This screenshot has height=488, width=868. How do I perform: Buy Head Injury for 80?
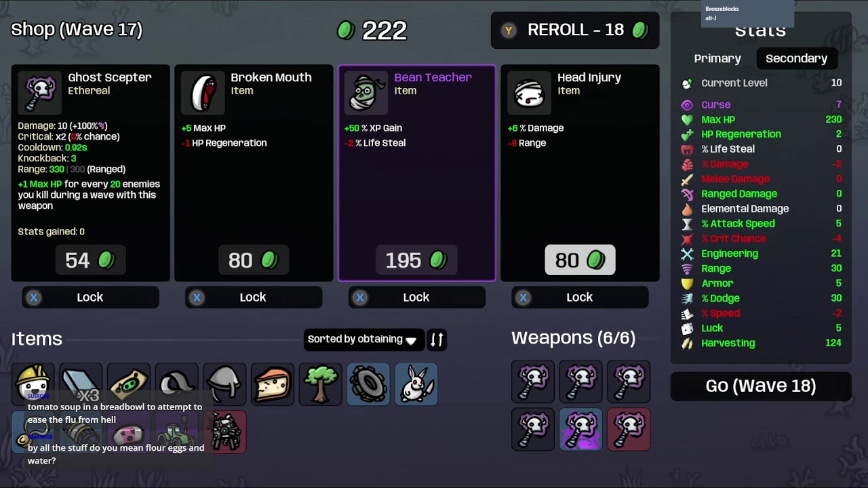[x=580, y=260]
